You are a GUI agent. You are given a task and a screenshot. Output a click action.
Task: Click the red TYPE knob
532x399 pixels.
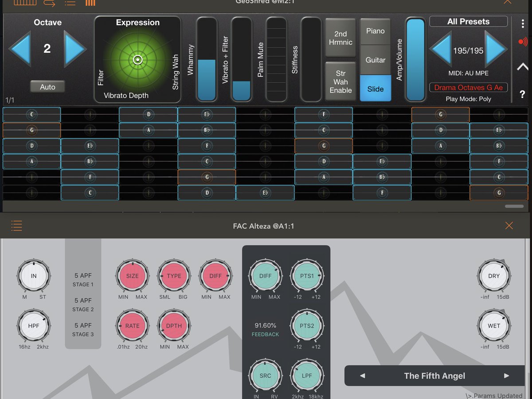pyautogui.click(x=174, y=276)
